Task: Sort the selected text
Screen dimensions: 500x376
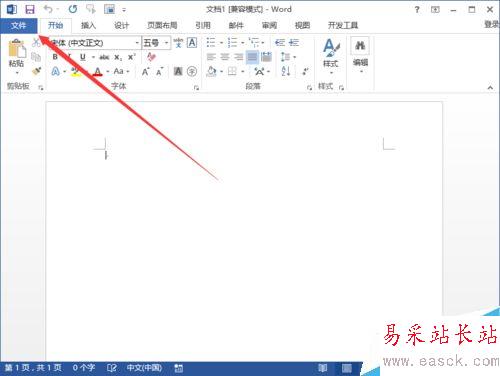Action: (286, 71)
